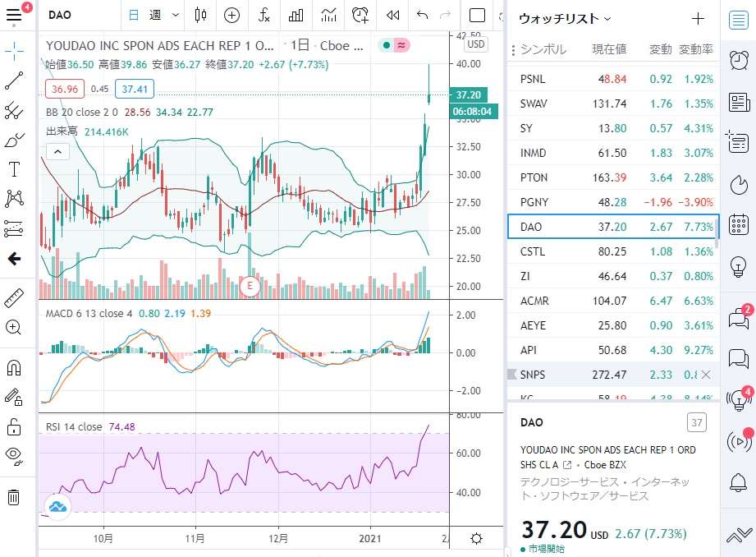Viewport: 756px width, 557px height.
Task: Open the main hamburger menu
Action: point(14,15)
